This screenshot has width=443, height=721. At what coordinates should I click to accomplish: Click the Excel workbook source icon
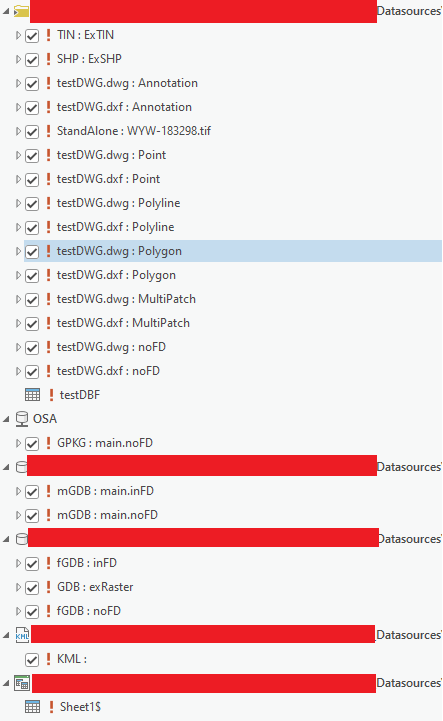[22, 683]
